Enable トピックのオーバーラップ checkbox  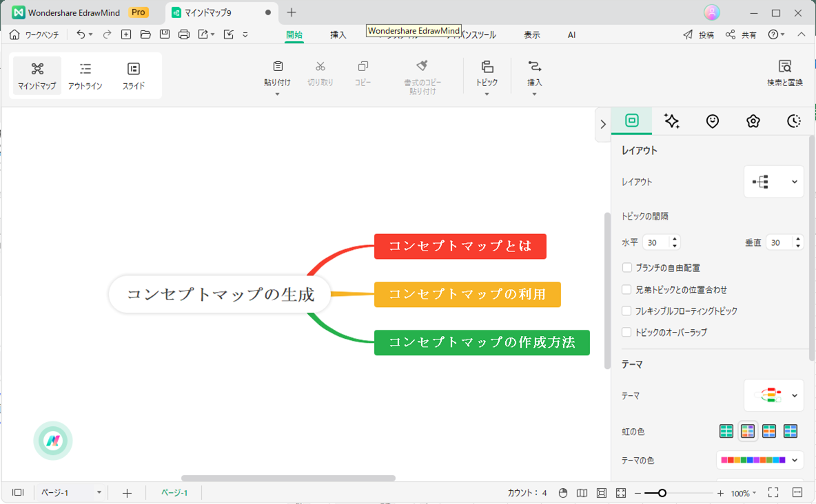pyautogui.click(x=627, y=332)
